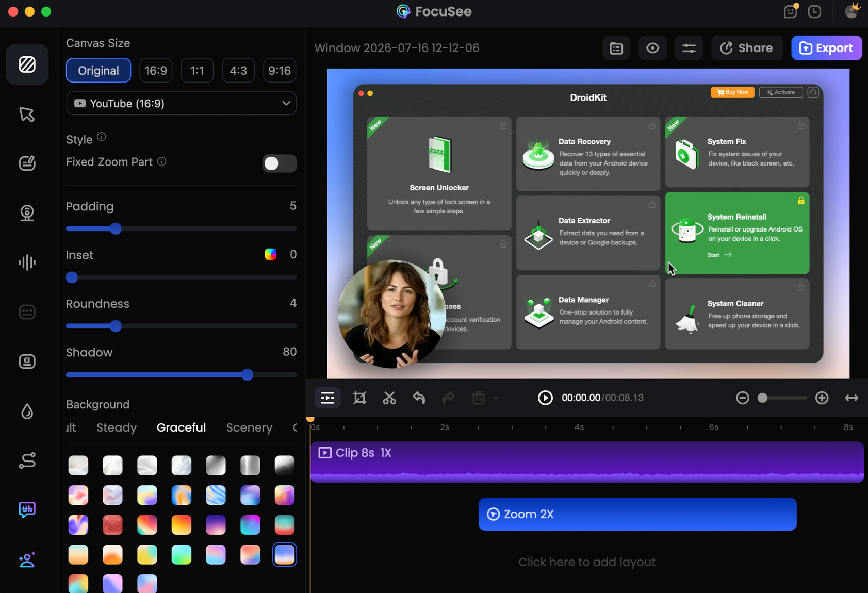This screenshot has width=868, height=593.
Task: Zoom out the timeline with minus icon
Action: (743, 398)
